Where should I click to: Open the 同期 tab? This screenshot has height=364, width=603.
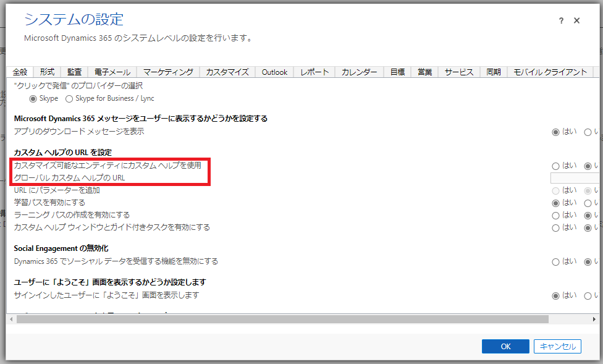click(494, 72)
